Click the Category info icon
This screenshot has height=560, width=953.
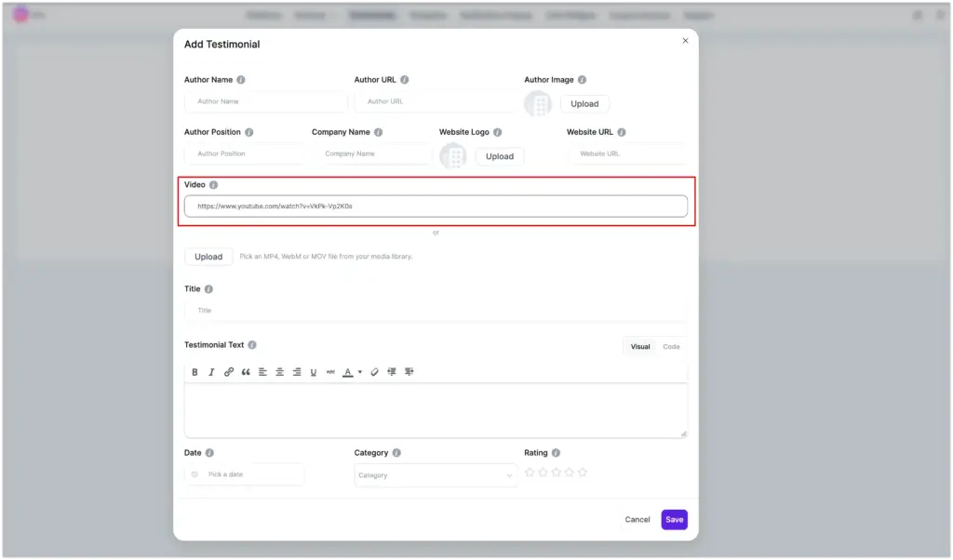(396, 453)
